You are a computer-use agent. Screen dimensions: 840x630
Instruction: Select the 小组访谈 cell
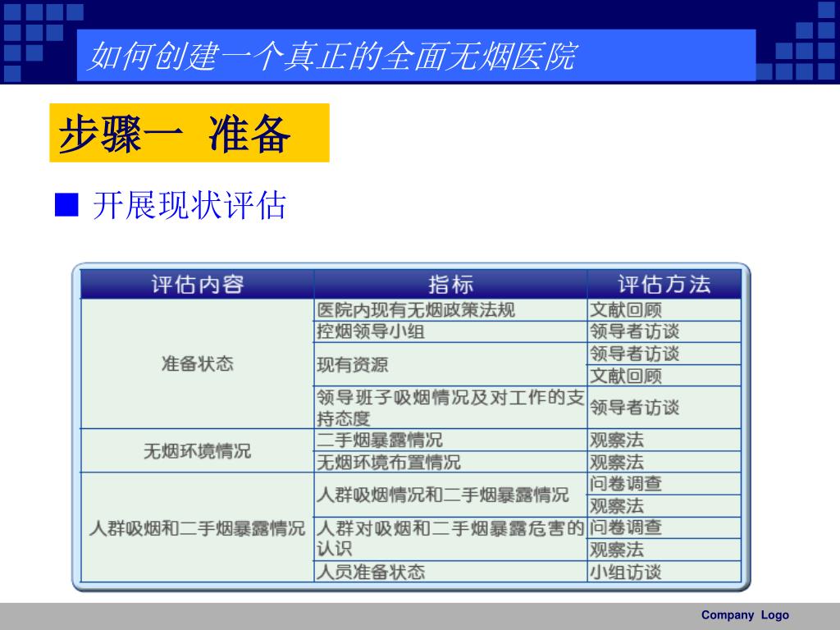coord(664,572)
